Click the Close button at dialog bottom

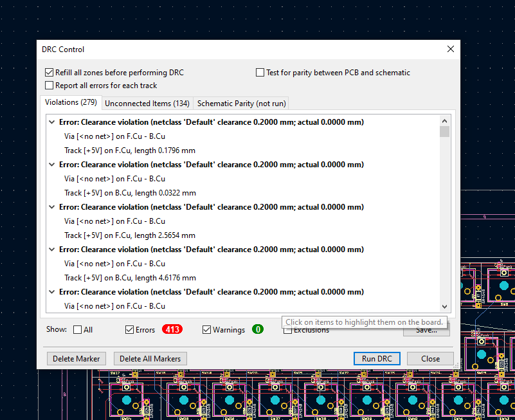pos(430,358)
